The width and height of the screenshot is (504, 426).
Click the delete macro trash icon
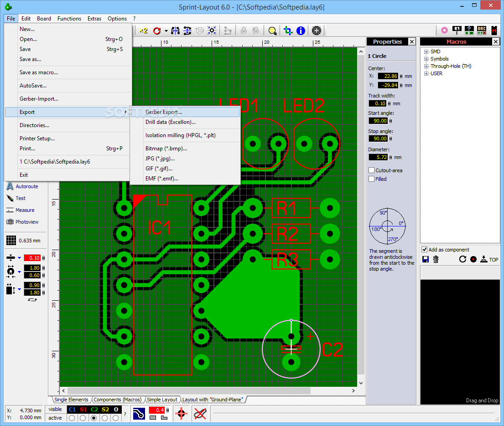(x=436, y=259)
